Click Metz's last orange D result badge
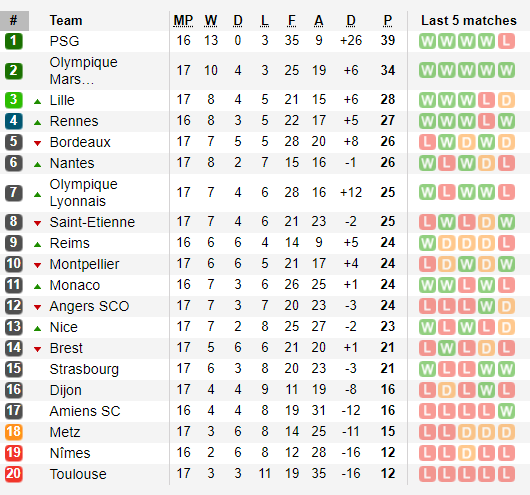This screenshot has height=495, width=530. coord(506,432)
